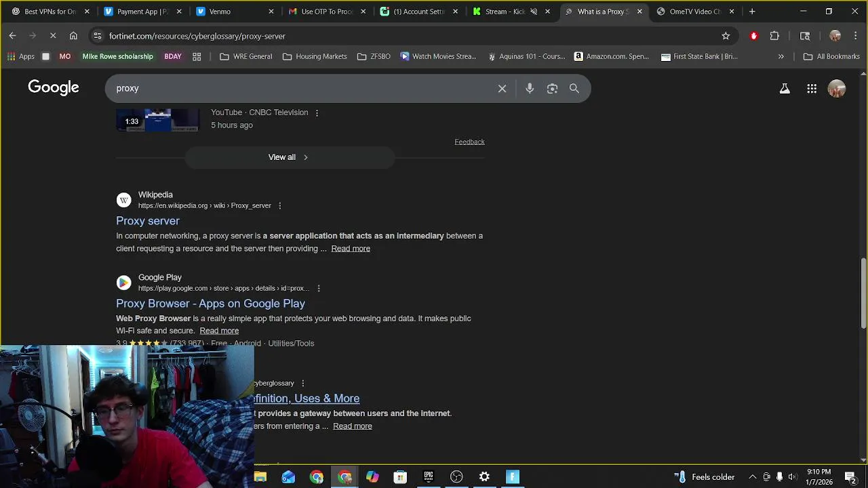The image size is (868, 488).
Task: Stop loading the page
Action: point(53,36)
